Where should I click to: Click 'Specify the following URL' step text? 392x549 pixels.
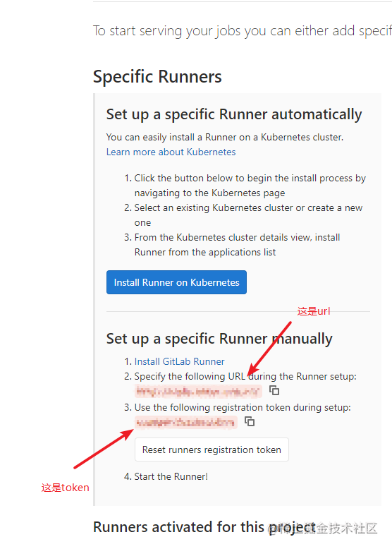(x=245, y=376)
